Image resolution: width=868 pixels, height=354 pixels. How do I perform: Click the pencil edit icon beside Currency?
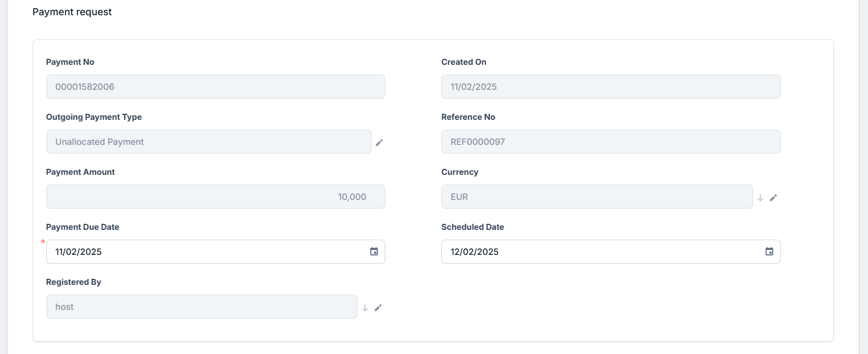(773, 198)
